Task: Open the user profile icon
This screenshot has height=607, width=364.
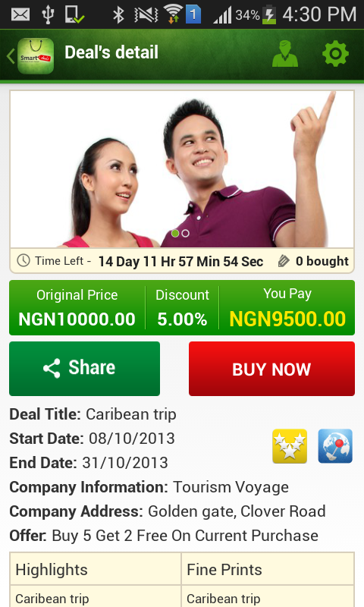Action: 285,54
